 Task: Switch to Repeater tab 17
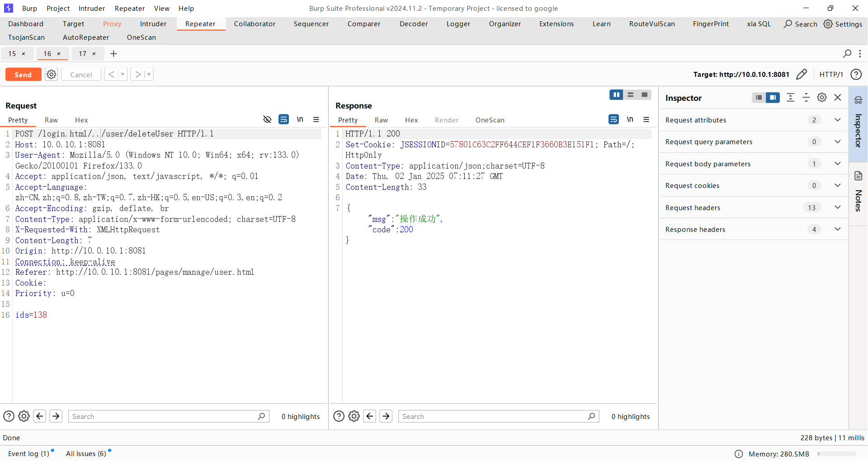82,53
